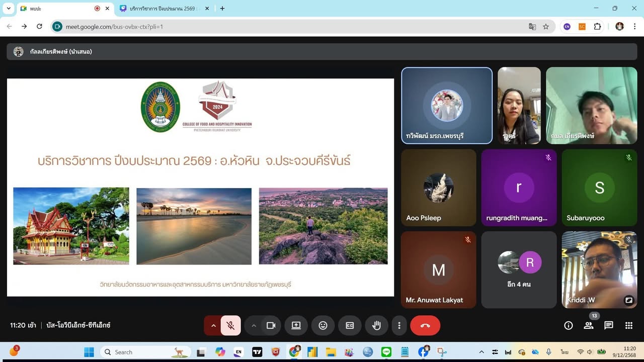Bookmark this page with the star icon
Image resolution: width=644 pixels, height=362 pixels.
point(546,27)
